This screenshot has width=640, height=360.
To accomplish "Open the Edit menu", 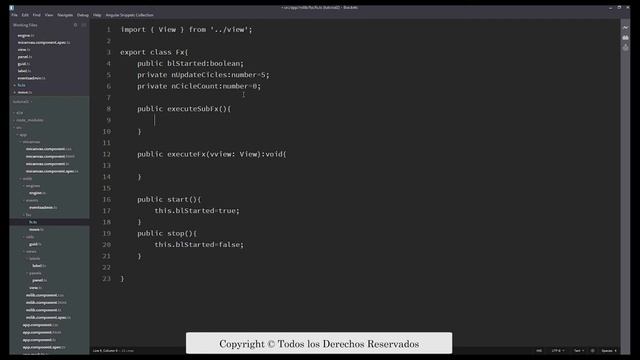I will [x=25, y=15].
